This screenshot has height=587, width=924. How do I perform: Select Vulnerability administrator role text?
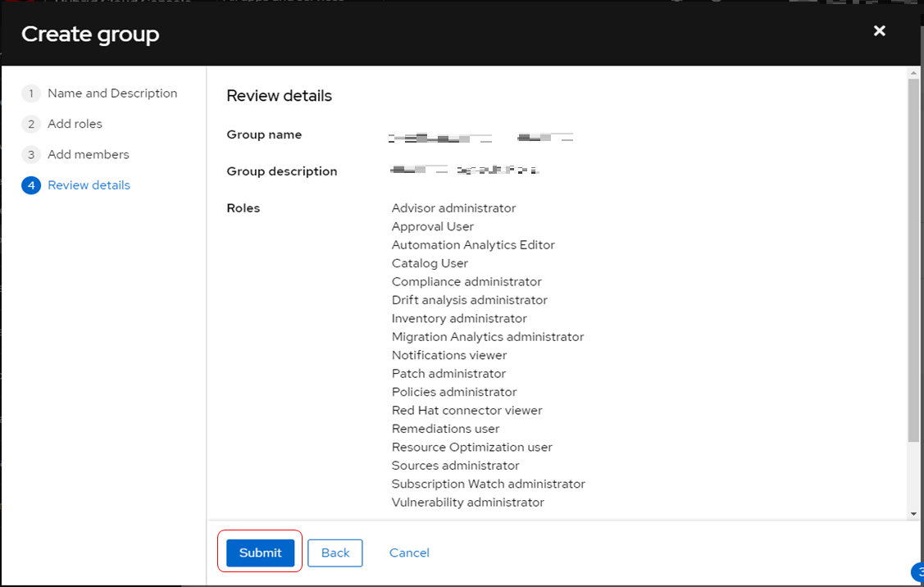[x=468, y=502]
